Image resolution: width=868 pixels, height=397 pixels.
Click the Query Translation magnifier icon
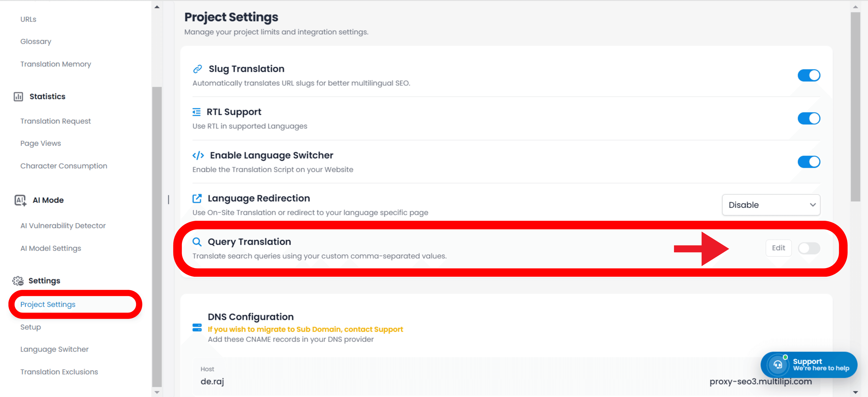(x=197, y=242)
